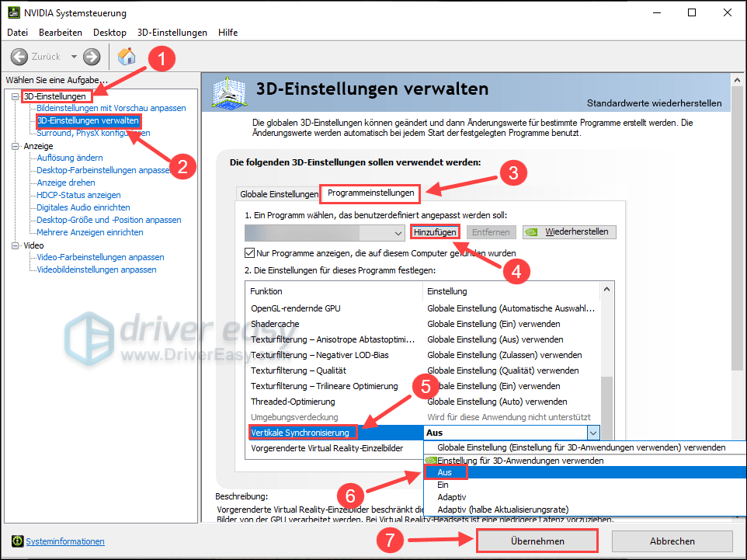Open the Desktop menu
Screen dimensions: 747x560
[109, 33]
